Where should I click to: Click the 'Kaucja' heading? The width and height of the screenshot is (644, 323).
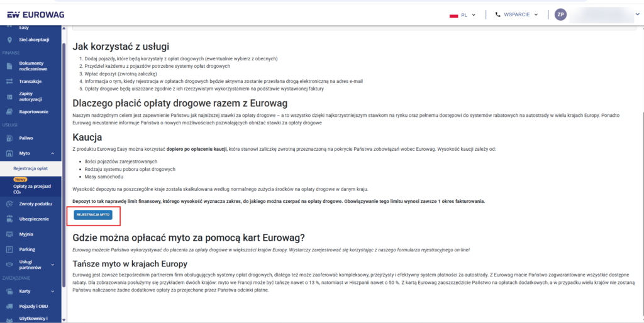click(87, 136)
